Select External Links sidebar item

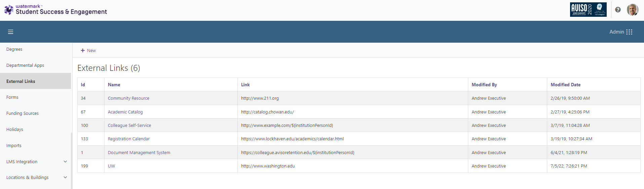pyautogui.click(x=35, y=81)
